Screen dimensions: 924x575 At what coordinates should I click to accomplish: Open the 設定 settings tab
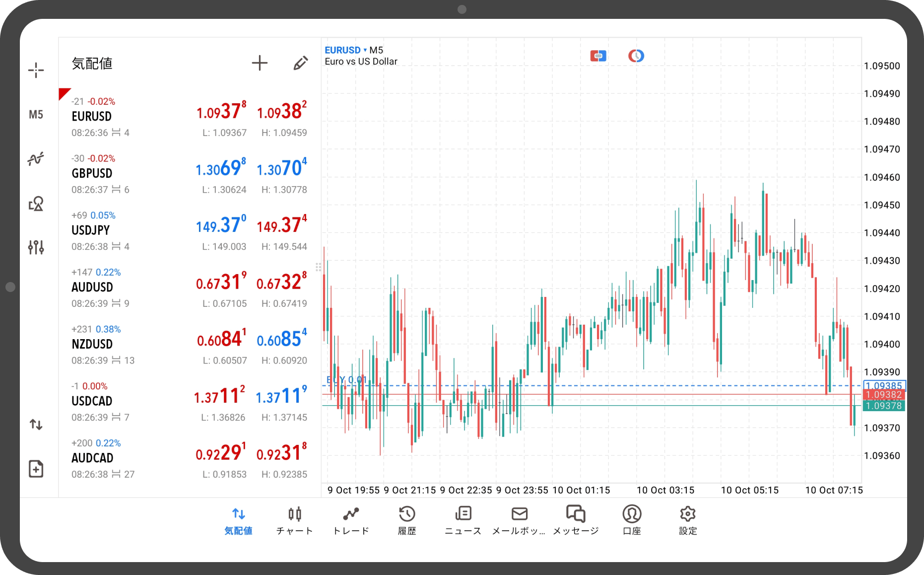(688, 520)
